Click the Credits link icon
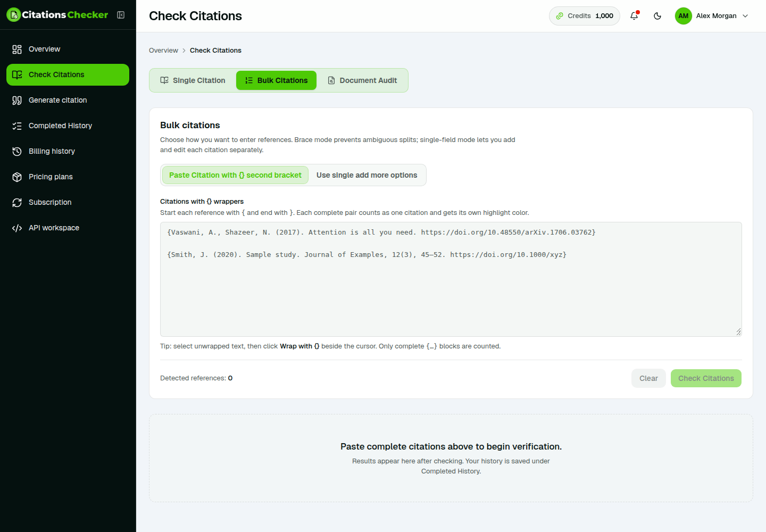Screen dimensions: 766x532 click(560, 16)
